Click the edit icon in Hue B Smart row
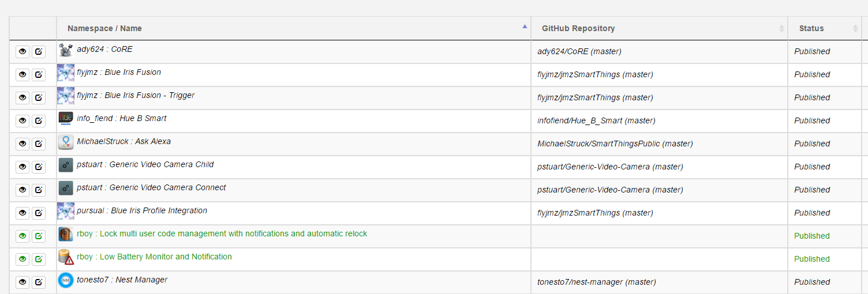Image resolution: width=868 pixels, height=294 pixels. (39, 120)
